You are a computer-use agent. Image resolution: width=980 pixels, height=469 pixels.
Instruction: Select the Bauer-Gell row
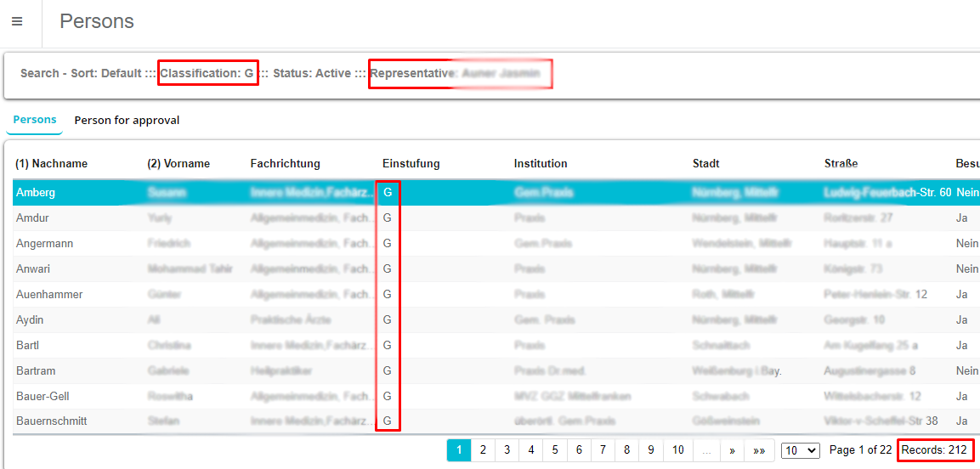click(x=42, y=397)
